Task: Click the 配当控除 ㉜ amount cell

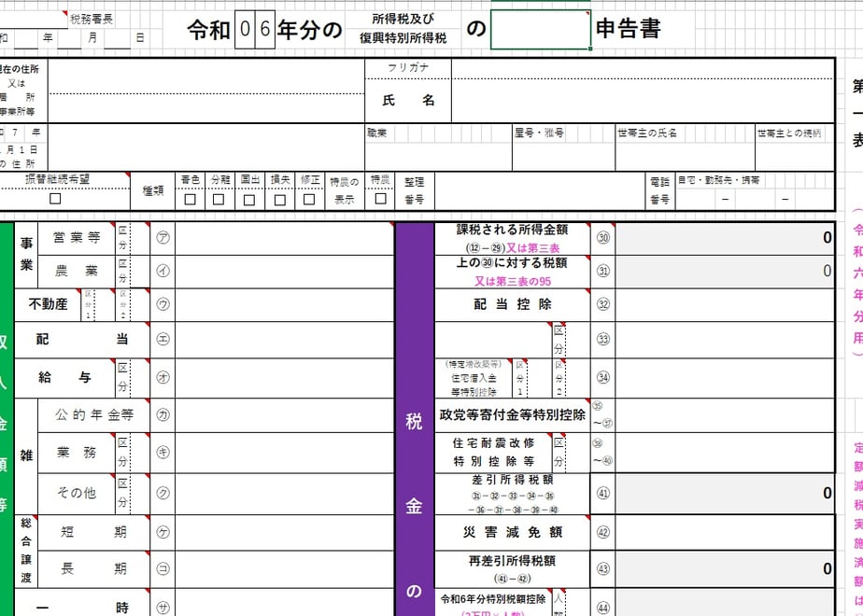Action: pyautogui.click(x=725, y=304)
